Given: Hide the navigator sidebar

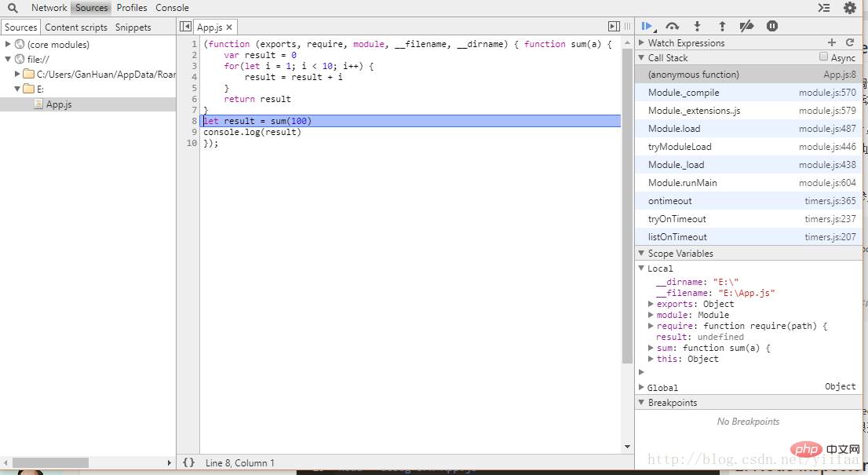Looking at the screenshot, I should click(x=185, y=27).
